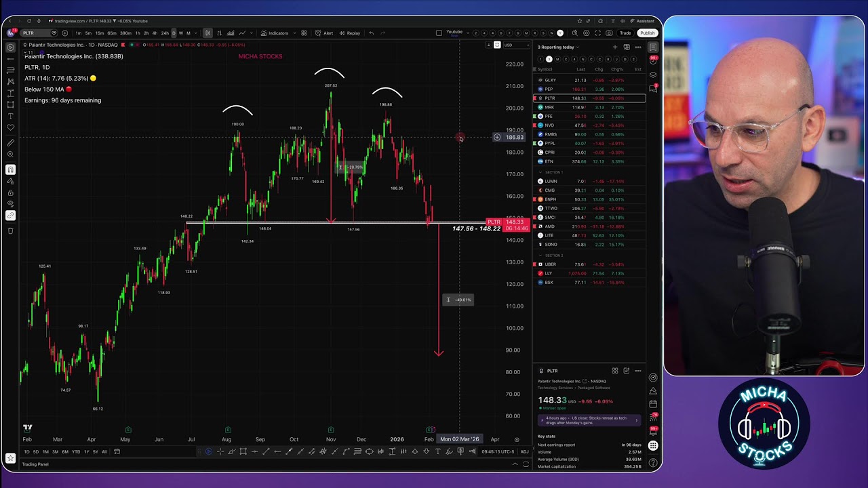Select GLXY in the watchlist

pyautogui.click(x=589, y=80)
